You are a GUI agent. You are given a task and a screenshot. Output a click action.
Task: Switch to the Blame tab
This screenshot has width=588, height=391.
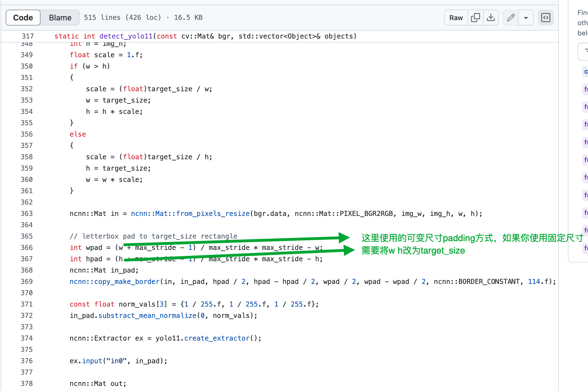pos(60,17)
